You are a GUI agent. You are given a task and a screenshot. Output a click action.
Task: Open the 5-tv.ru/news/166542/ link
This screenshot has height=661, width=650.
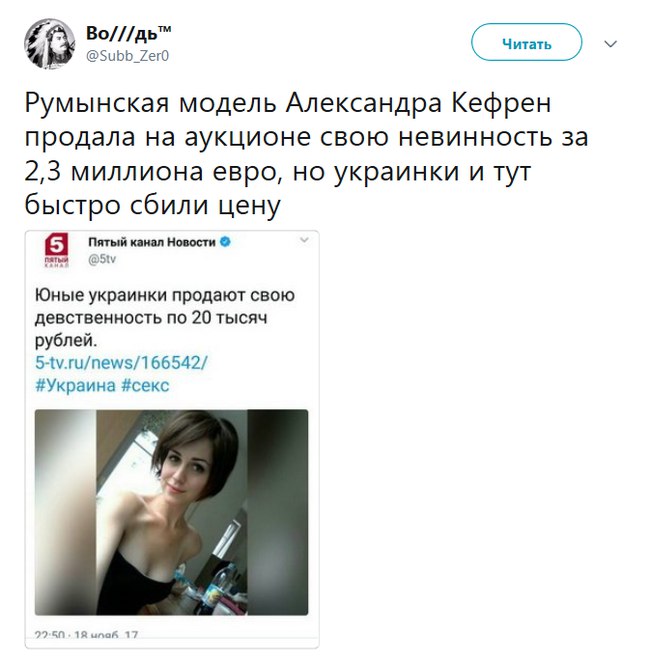[121, 362]
